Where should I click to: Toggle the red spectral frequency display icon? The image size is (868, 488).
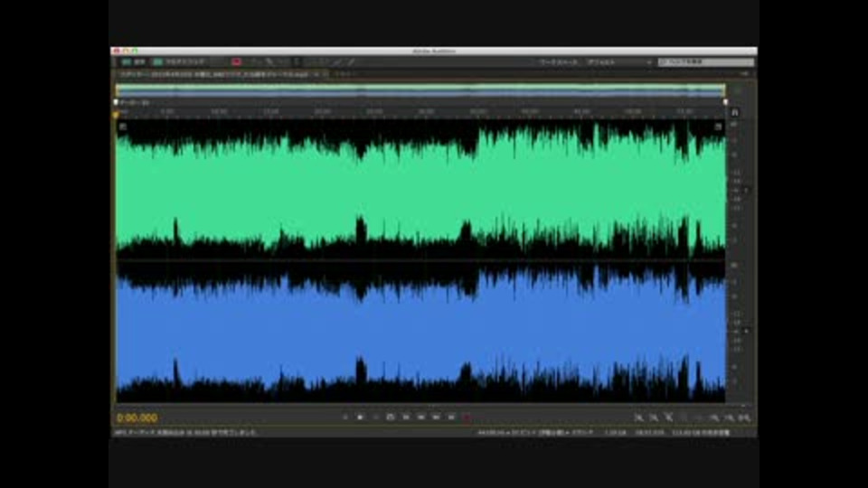pos(236,62)
